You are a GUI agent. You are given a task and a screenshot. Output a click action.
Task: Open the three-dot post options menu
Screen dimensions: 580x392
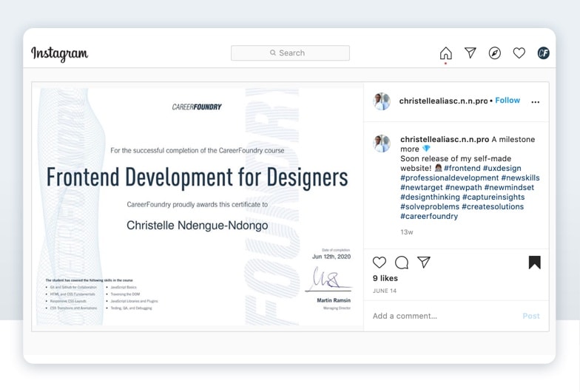pos(536,102)
